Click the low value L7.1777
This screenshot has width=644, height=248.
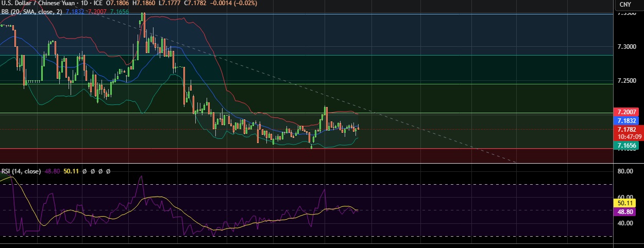coord(169,4)
